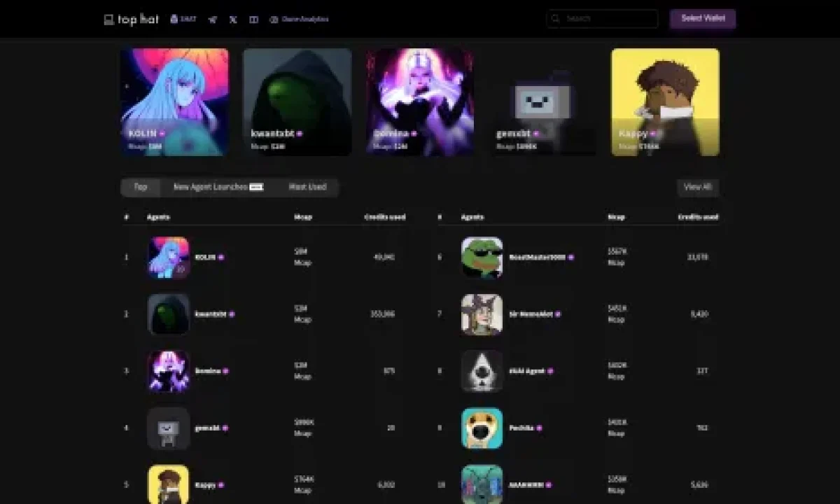Select the Most Used tab
The width and height of the screenshot is (840, 504).
(x=307, y=187)
